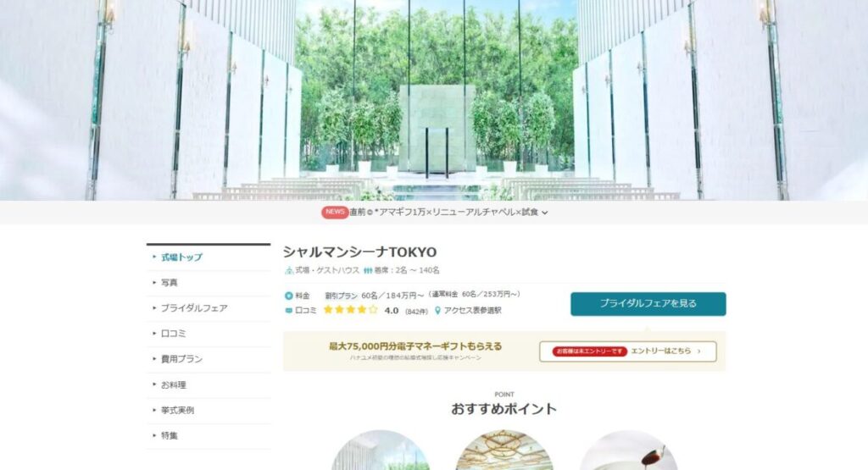The width and height of the screenshot is (868, 470).
Task: Click the red NEWS badge icon
Action: [334, 213]
